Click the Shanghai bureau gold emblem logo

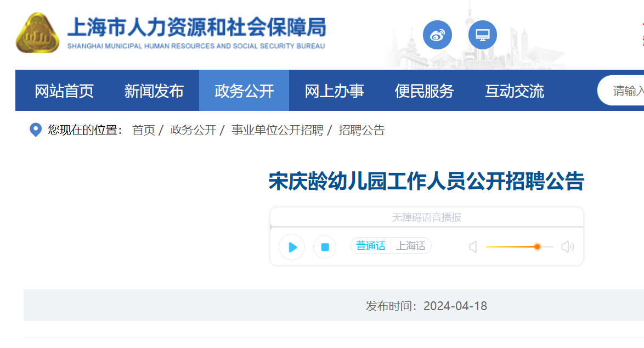(x=37, y=33)
